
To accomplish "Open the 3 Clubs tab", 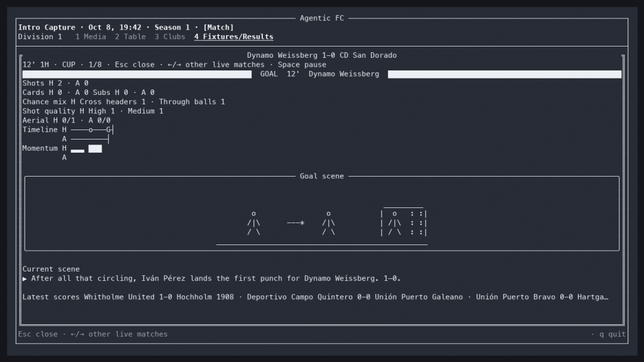I will tap(170, 36).
